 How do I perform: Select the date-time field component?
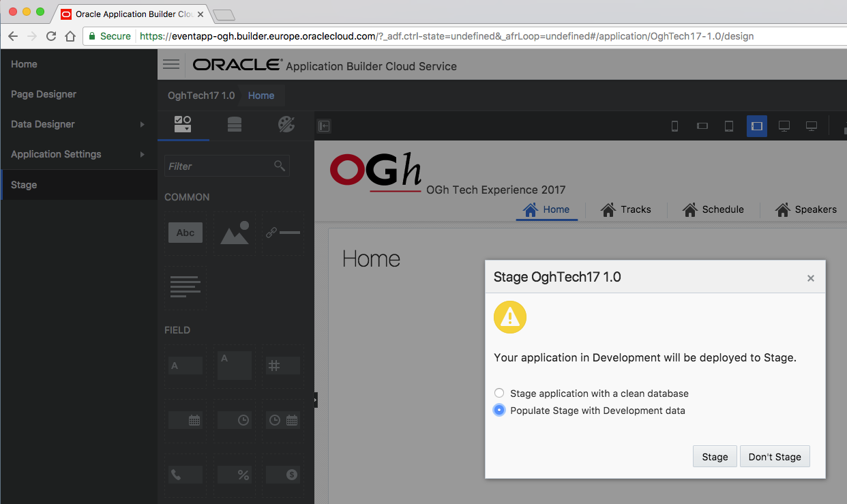(283, 420)
